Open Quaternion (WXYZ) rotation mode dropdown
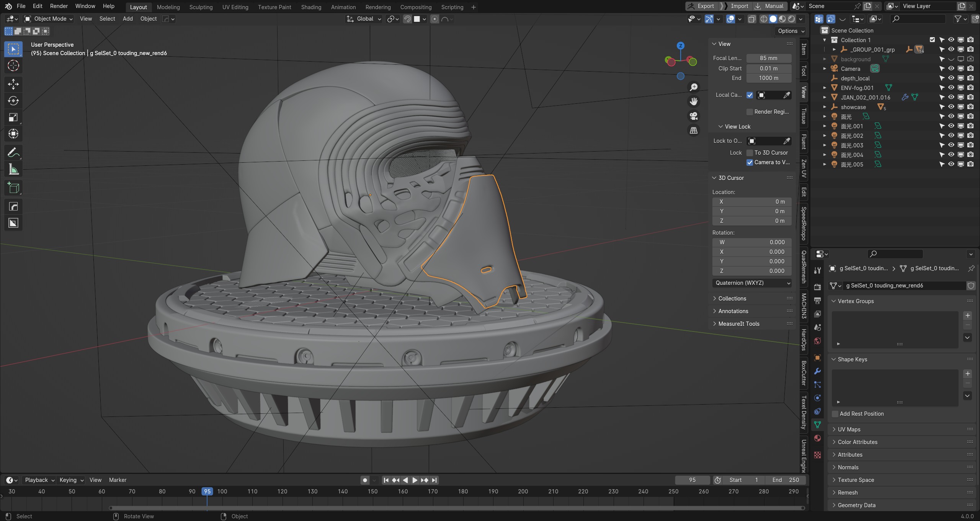Screen dimensions: 980x521 tap(752, 283)
